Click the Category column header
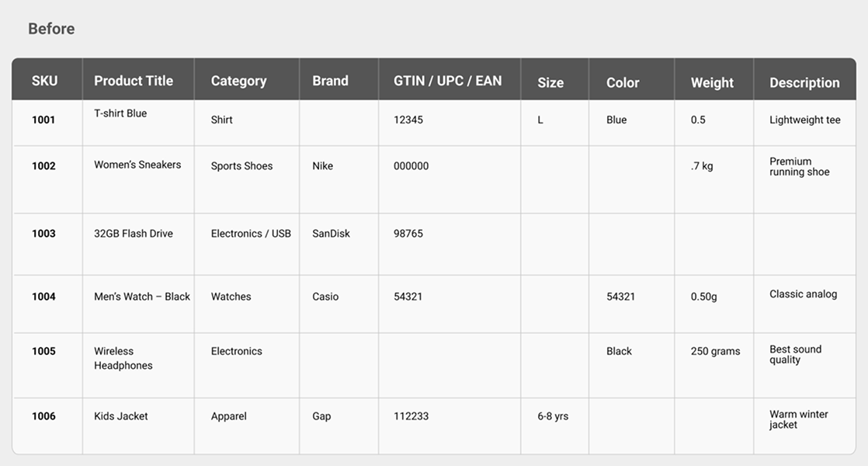The width and height of the screenshot is (868, 466). [238, 81]
